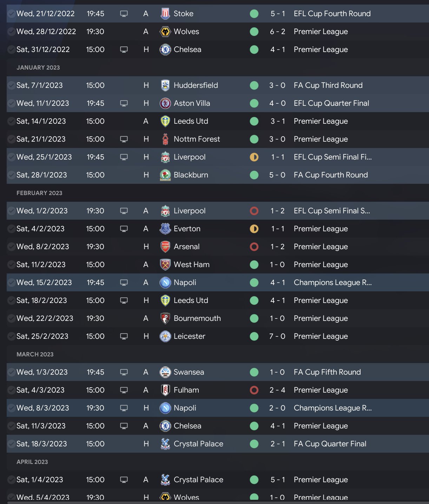Viewport: 429px width, 504px height.
Task: Open the Aston Villa badge icon
Action: click(x=165, y=103)
